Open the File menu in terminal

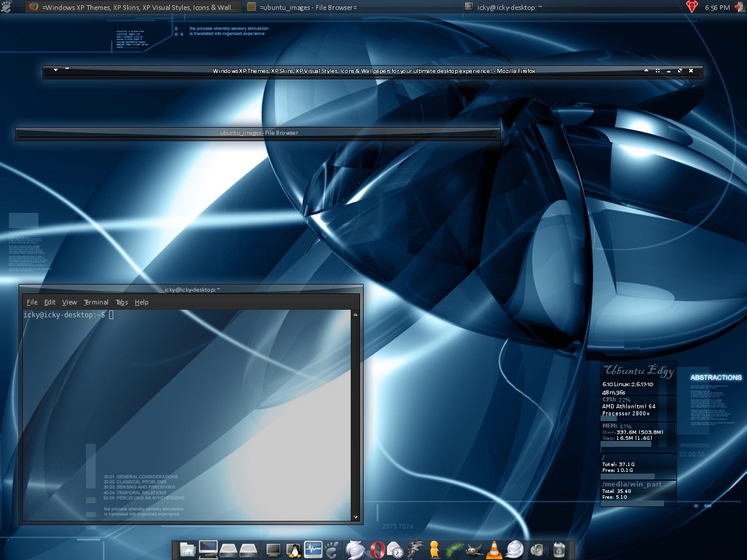click(x=32, y=302)
